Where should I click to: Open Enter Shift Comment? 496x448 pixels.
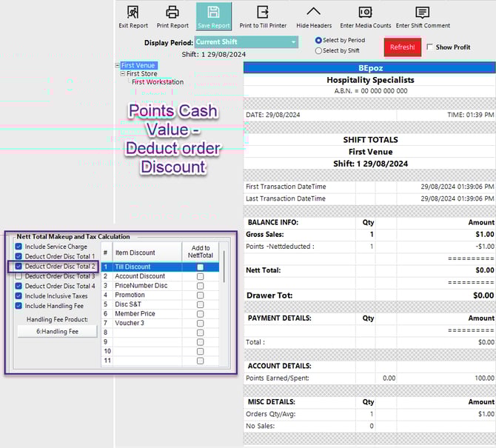click(423, 13)
